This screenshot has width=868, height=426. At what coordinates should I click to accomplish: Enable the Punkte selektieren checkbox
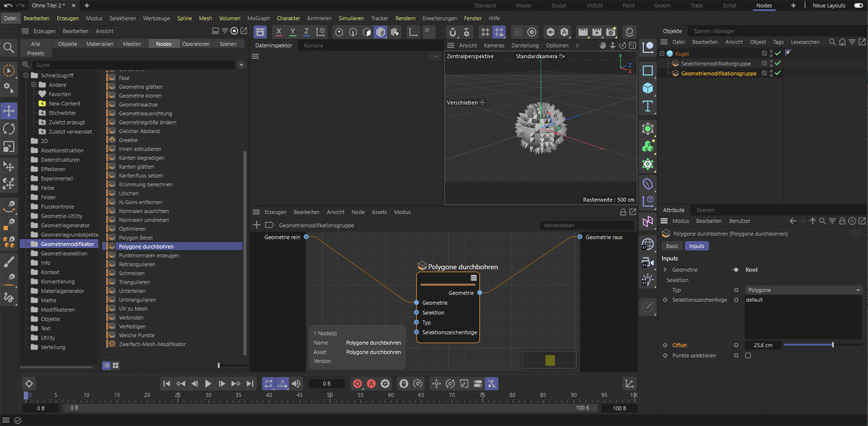[x=748, y=356]
